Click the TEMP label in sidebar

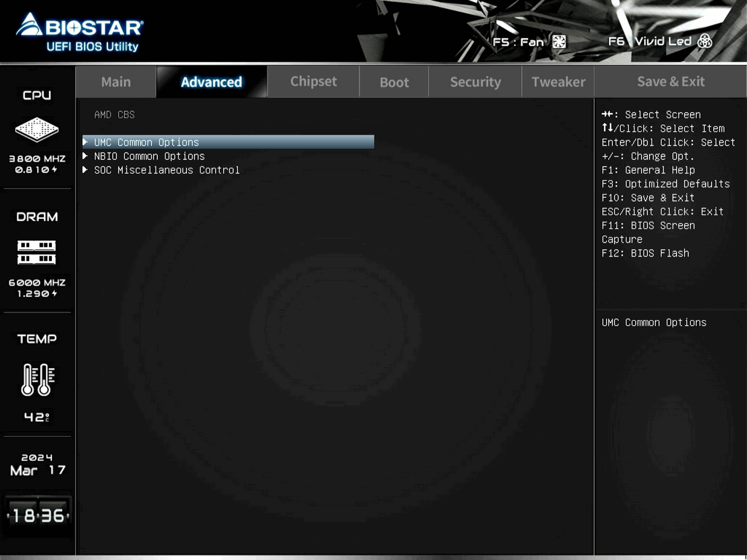point(37,339)
